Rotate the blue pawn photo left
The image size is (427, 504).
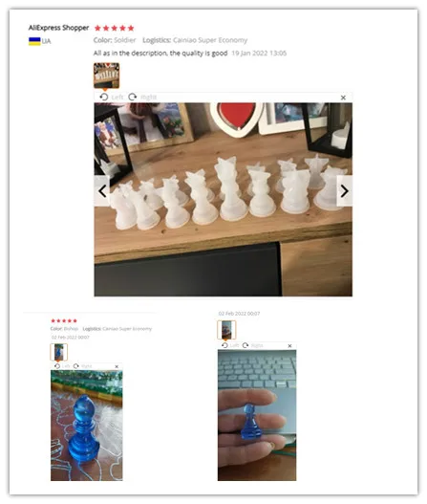(230, 345)
